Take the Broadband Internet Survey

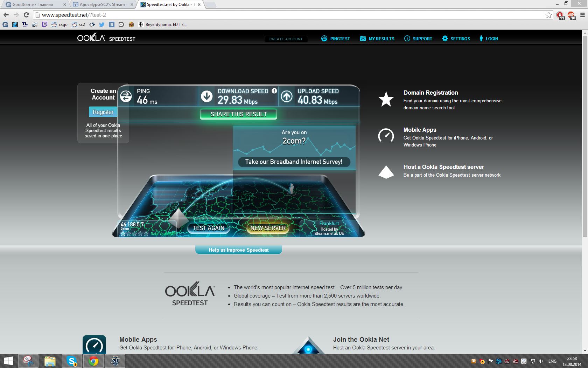pos(294,162)
